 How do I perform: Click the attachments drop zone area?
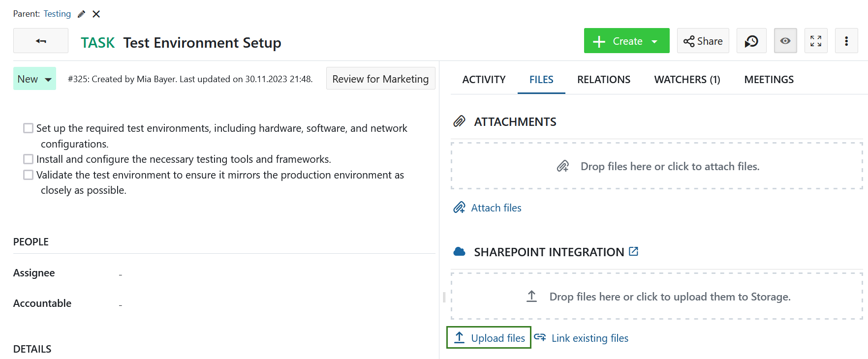[x=656, y=166]
